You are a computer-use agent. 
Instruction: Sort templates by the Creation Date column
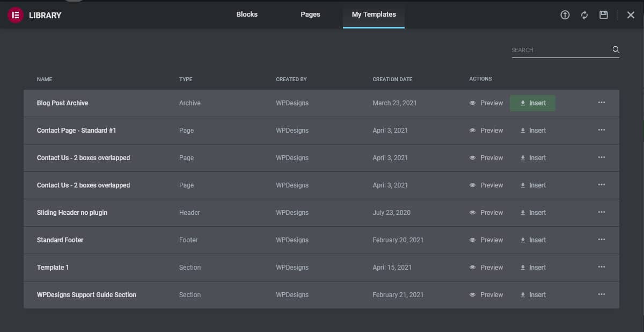(x=392, y=80)
